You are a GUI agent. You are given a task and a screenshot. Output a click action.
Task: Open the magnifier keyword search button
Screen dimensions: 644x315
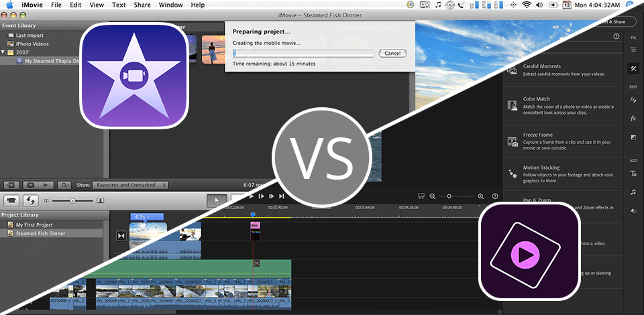pyautogui.click(x=64, y=185)
